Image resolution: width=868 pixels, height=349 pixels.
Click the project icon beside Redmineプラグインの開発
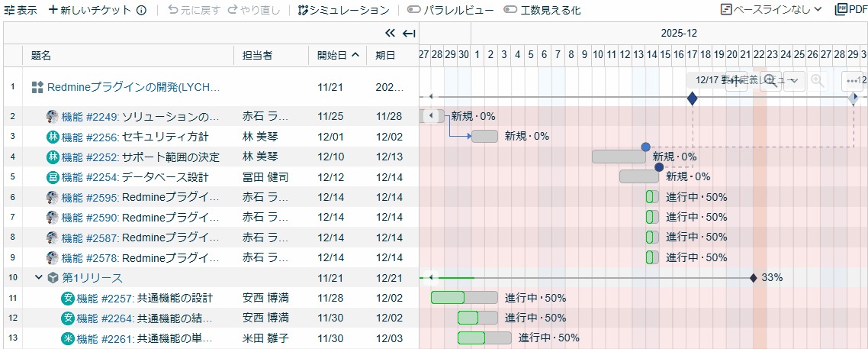click(37, 87)
